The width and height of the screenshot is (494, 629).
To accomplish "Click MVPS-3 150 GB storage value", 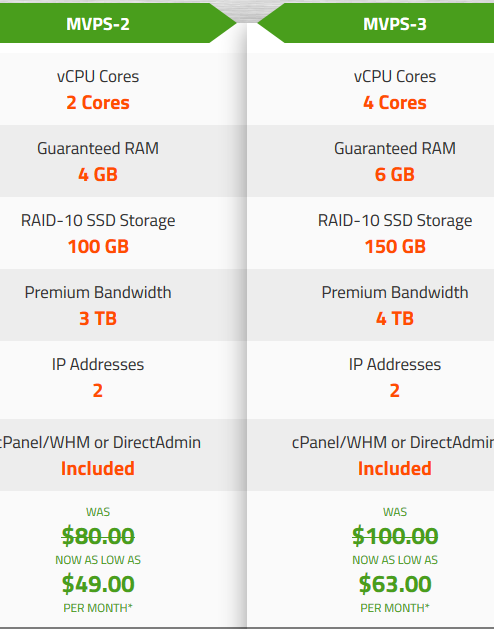I will tap(395, 247).
